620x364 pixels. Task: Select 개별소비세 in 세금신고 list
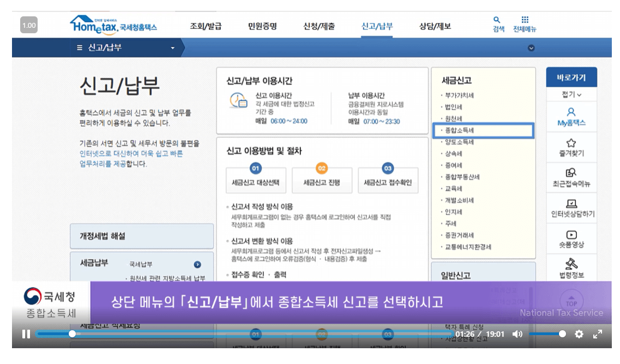pyautogui.click(x=459, y=201)
